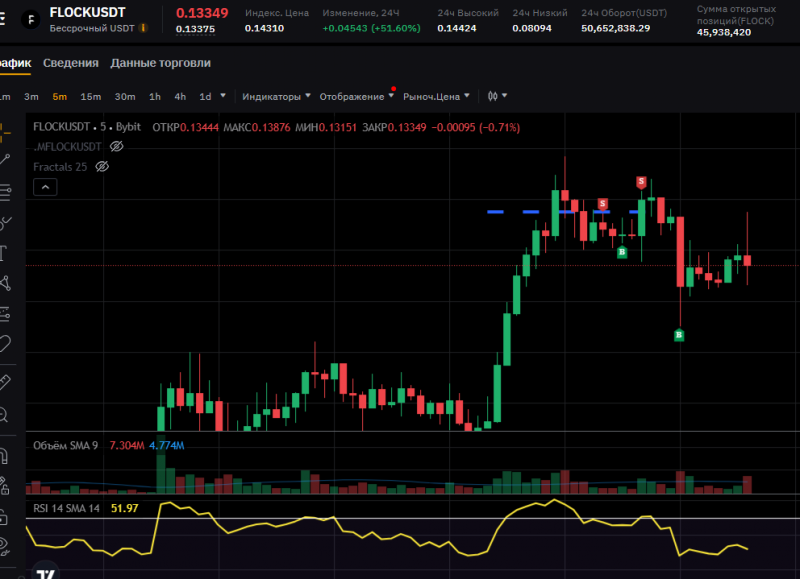
Task: Click the Fractals 25 legend label
Action: pos(60,166)
